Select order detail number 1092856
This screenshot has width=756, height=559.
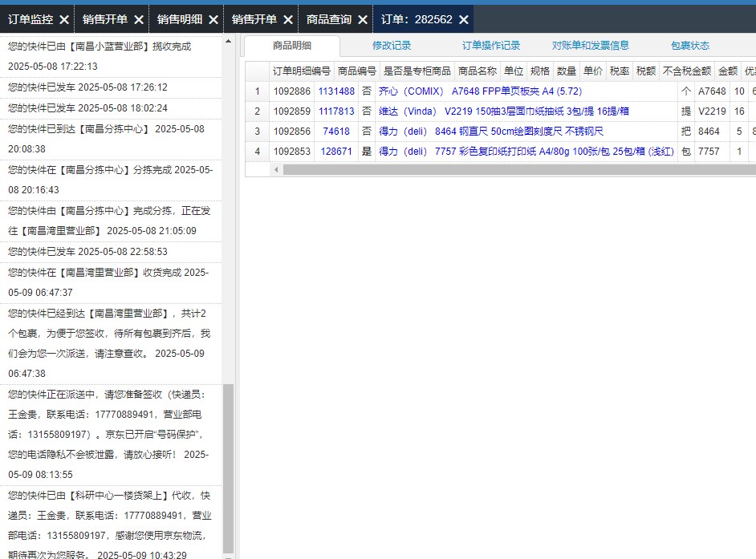coord(291,132)
